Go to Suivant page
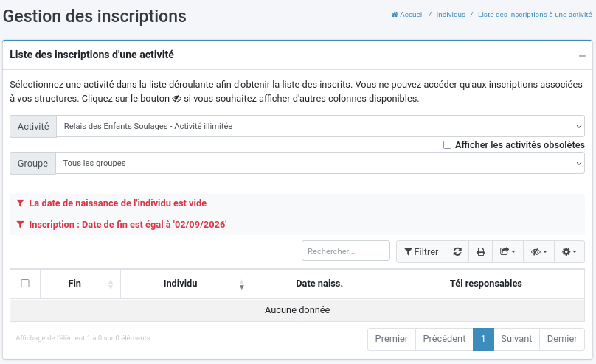Image resolution: width=596 pixels, height=364 pixels. [x=516, y=339]
